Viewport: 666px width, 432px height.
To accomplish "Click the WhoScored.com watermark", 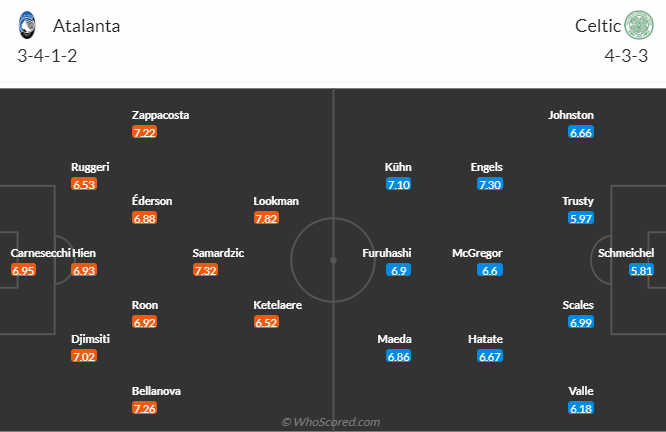I will click(332, 422).
